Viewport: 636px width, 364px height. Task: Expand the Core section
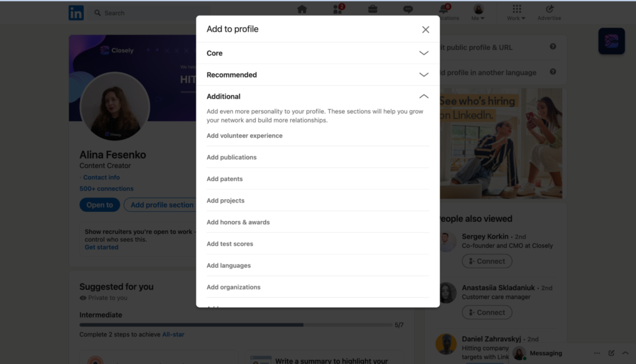(x=424, y=53)
